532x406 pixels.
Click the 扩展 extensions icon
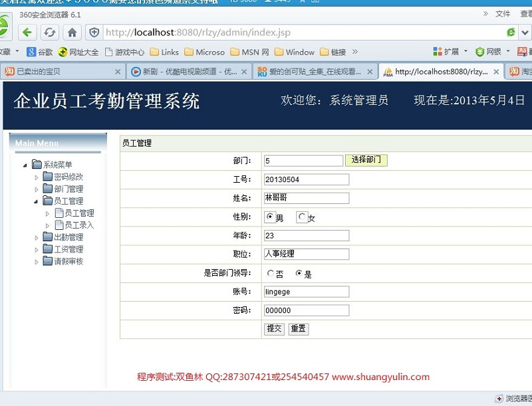(x=438, y=52)
